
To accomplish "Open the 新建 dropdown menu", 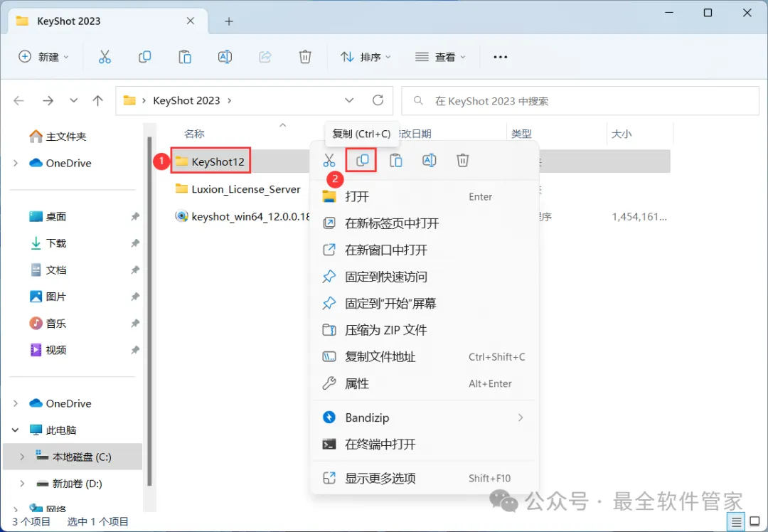I will 44,57.
